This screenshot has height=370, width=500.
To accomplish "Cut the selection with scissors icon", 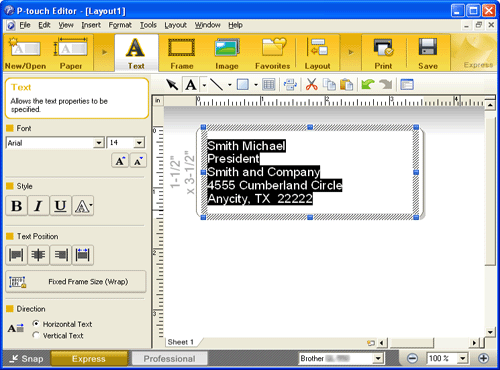I will coord(311,85).
